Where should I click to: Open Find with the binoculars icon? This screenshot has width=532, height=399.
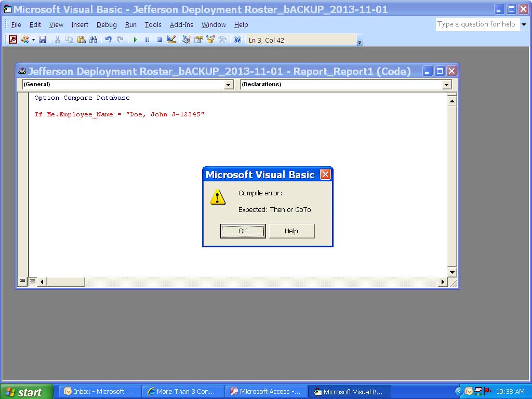[x=94, y=39]
